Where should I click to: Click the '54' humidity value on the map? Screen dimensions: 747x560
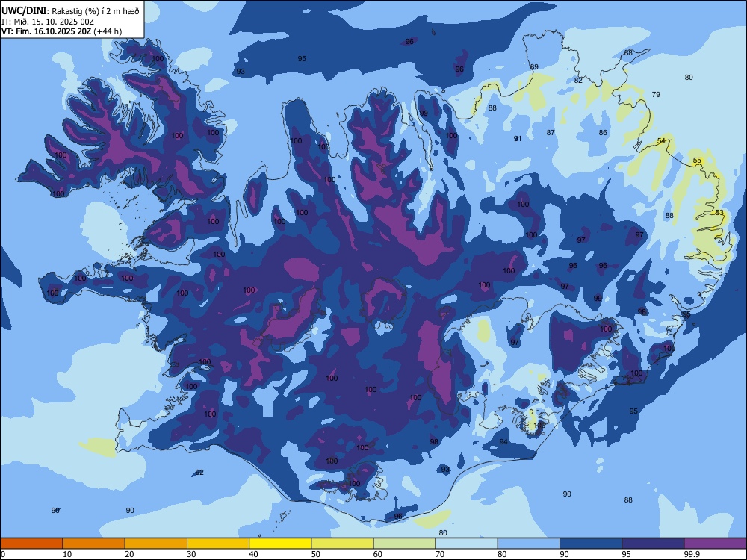[x=661, y=141]
